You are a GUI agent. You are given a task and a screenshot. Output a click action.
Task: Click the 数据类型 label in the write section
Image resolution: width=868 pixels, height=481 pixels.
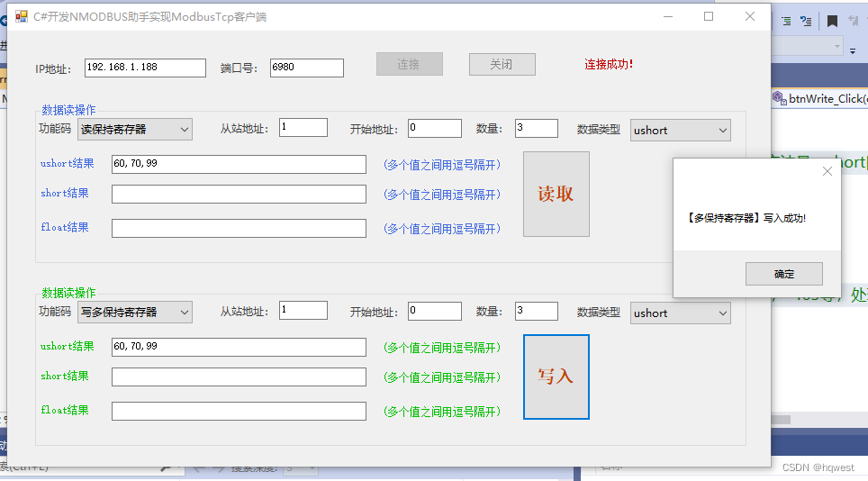pos(599,313)
